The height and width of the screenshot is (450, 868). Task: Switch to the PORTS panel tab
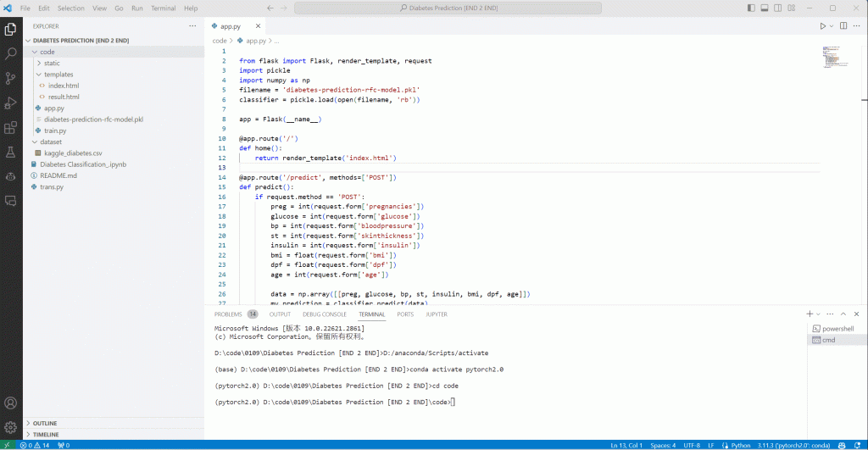point(405,314)
